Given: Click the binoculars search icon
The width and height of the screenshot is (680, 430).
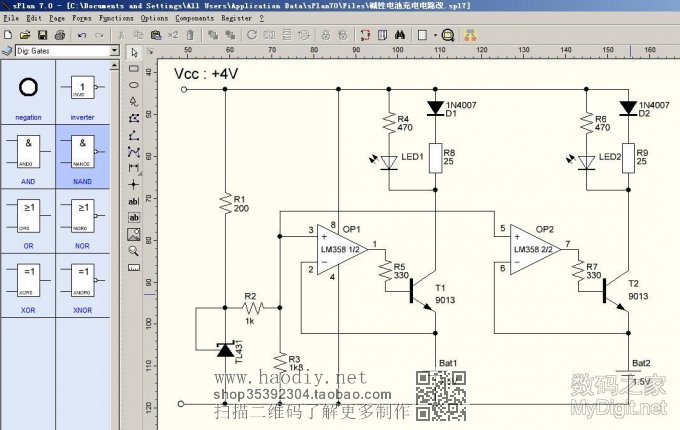Looking at the screenshot, I should pos(397,34).
